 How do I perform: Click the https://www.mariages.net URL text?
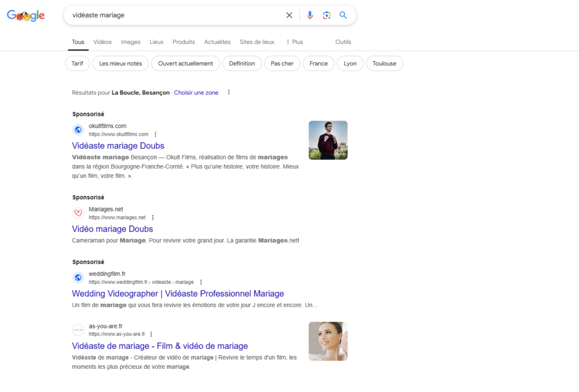click(x=117, y=218)
